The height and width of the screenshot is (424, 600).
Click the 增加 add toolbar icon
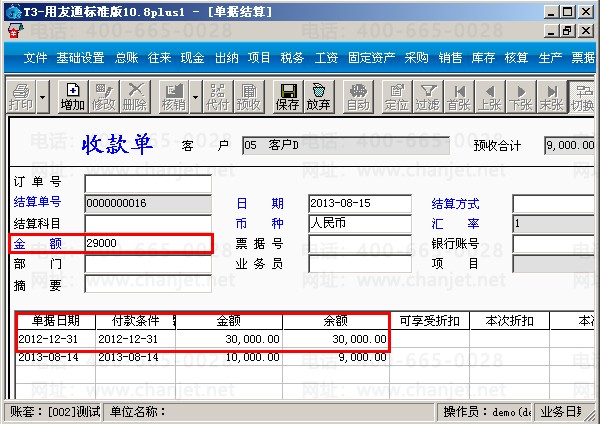(73, 97)
